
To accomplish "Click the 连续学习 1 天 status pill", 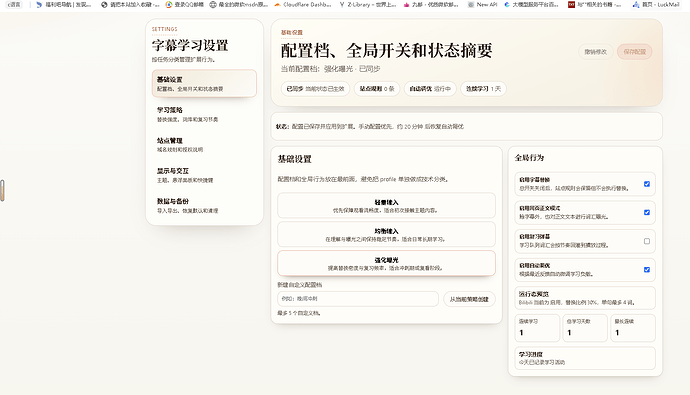I will tap(483, 89).
